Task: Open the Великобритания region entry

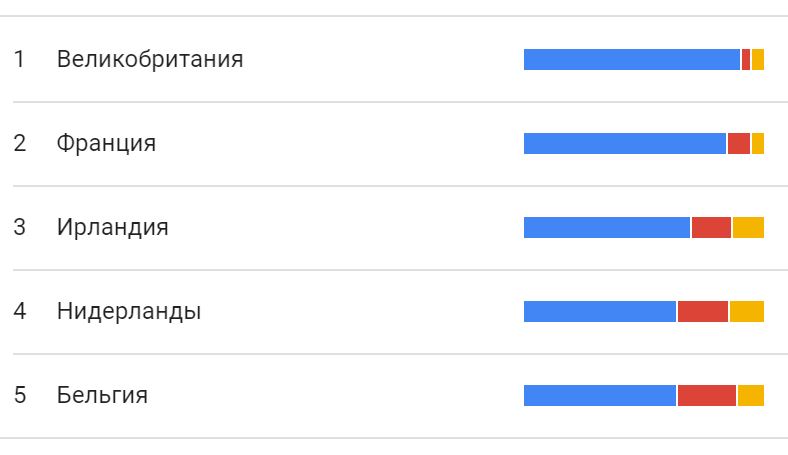Action: 150,60
